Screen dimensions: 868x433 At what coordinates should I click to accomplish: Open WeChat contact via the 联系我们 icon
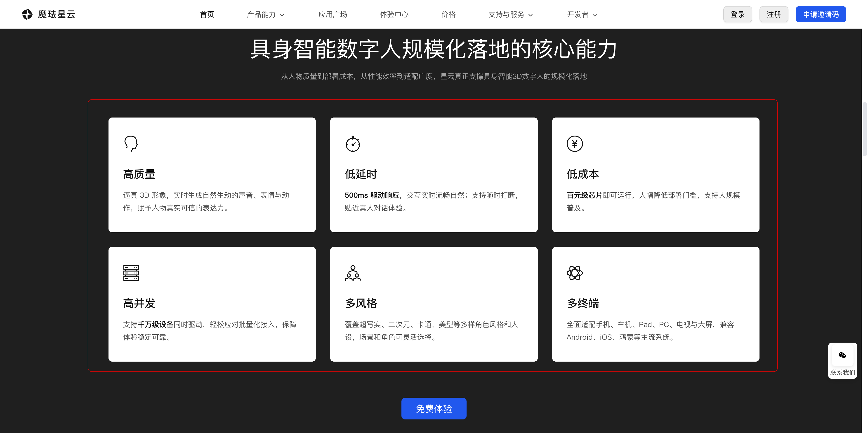(842, 355)
